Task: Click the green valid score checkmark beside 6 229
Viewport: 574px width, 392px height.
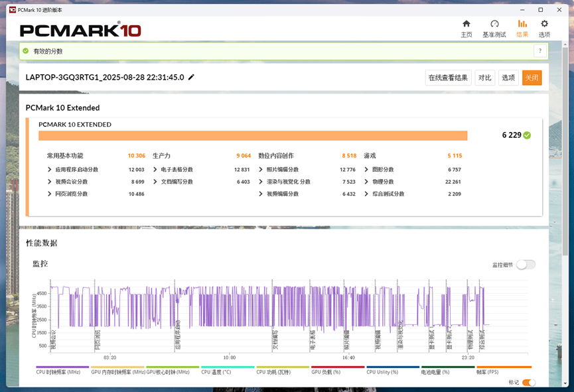Action: click(527, 135)
